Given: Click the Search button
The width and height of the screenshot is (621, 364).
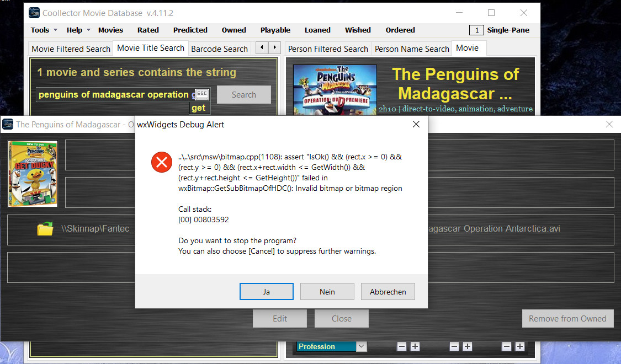Looking at the screenshot, I should [x=244, y=94].
